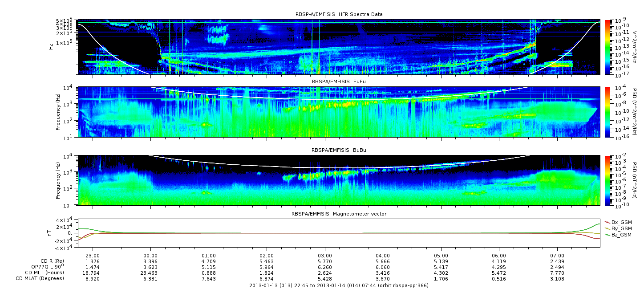Select the 03:00 time tick label
Image resolution: width=644 pixels, height=293 pixels.
[x=325, y=256]
